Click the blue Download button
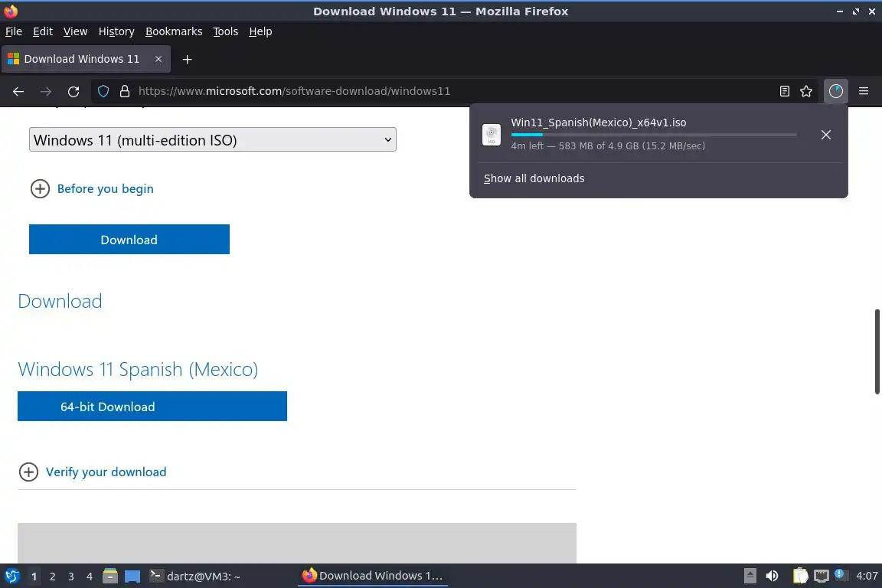Image resolution: width=882 pixels, height=588 pixels. pyautogui.click(x=129, y=239)
